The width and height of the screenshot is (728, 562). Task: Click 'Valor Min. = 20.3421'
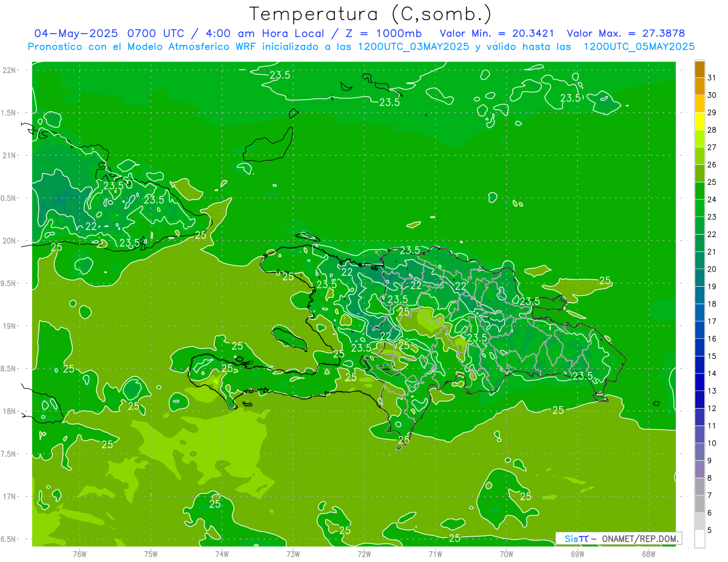pyautogui.click(x=496, y=33)
